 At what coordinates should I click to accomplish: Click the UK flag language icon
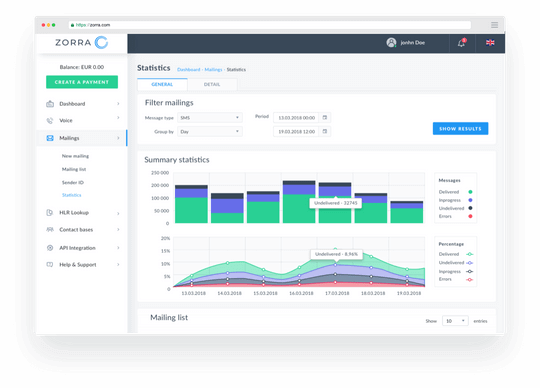490,43
